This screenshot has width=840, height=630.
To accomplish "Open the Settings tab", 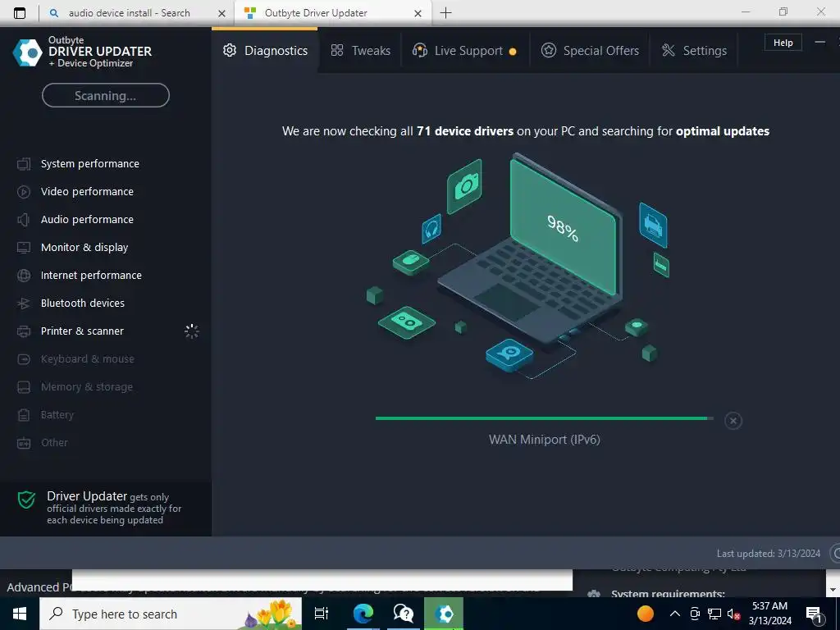I will pos(694,50).
